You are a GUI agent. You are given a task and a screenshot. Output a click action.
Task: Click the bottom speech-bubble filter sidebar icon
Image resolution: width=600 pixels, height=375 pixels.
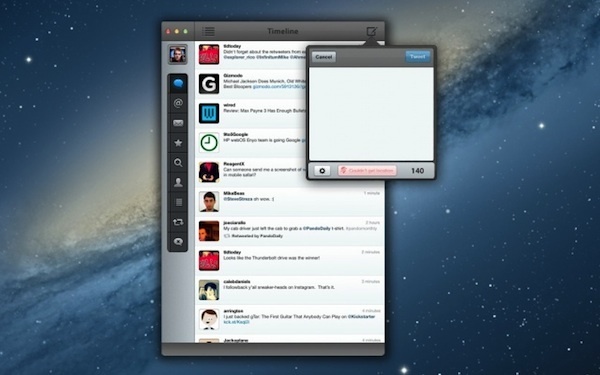point(178,241)
